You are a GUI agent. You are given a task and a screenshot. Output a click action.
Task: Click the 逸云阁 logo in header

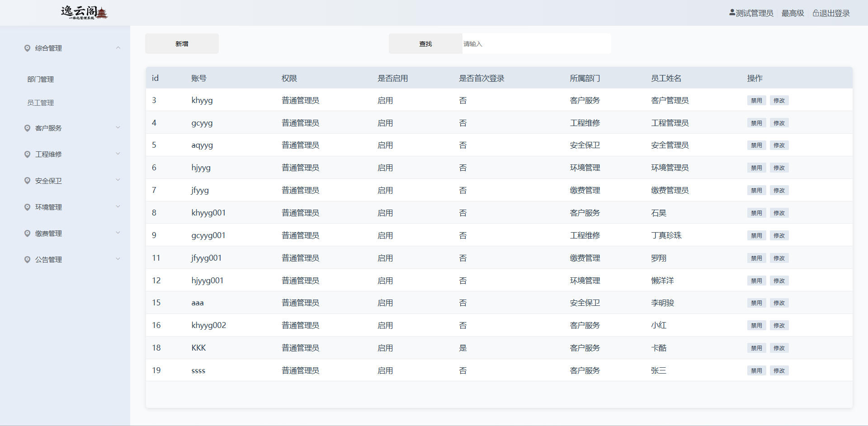[x=85, y=13]
